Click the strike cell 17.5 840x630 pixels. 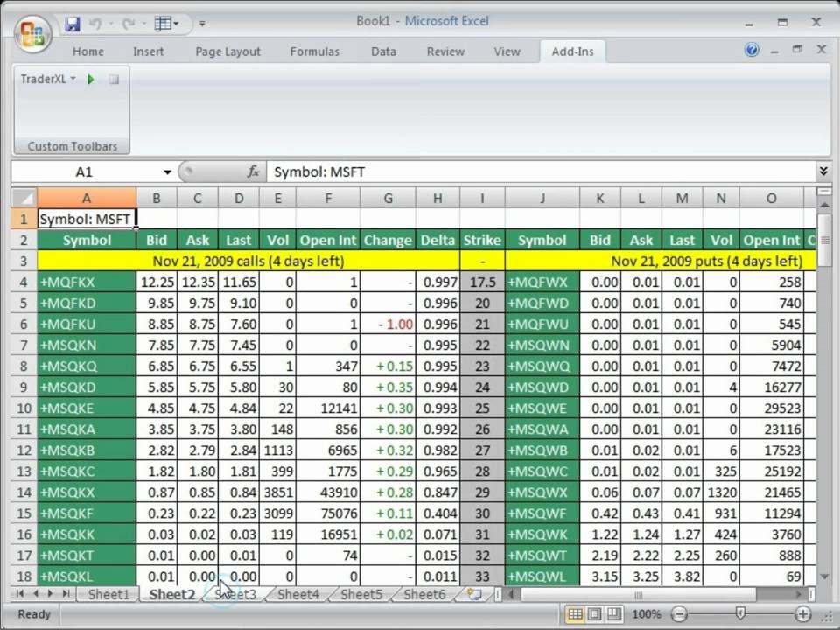482,282
